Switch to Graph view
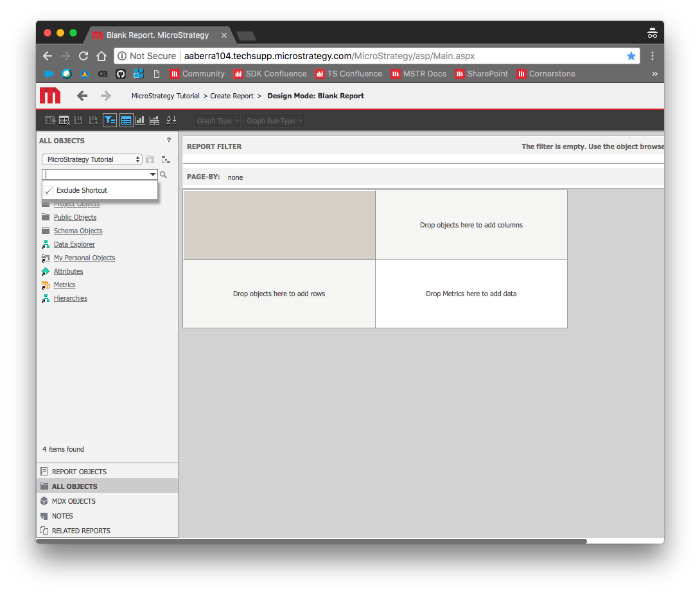Screen dimensions: 700x595 click(x=140, y=121)
